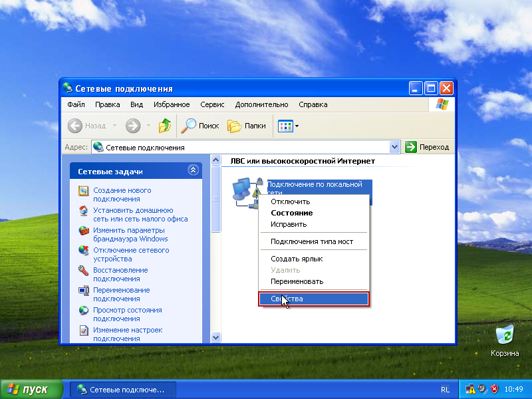Maximize the Сетевые подключения window

click(x=431, y=88)
